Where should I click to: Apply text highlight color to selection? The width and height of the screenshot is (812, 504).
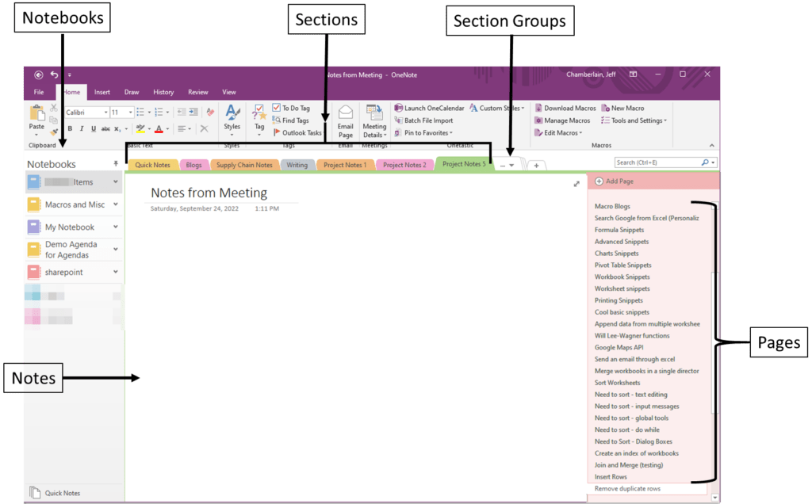coord(140,129)
